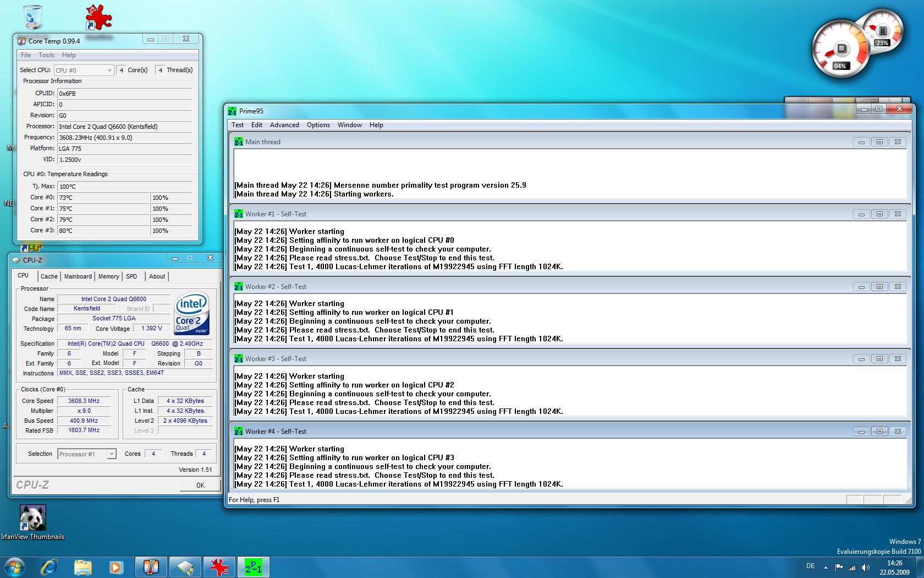The height and width of the screenshot is (578, 924).
Task: Click the network signal tray icon
Action: pyautogui.click(x=853, y=567)
